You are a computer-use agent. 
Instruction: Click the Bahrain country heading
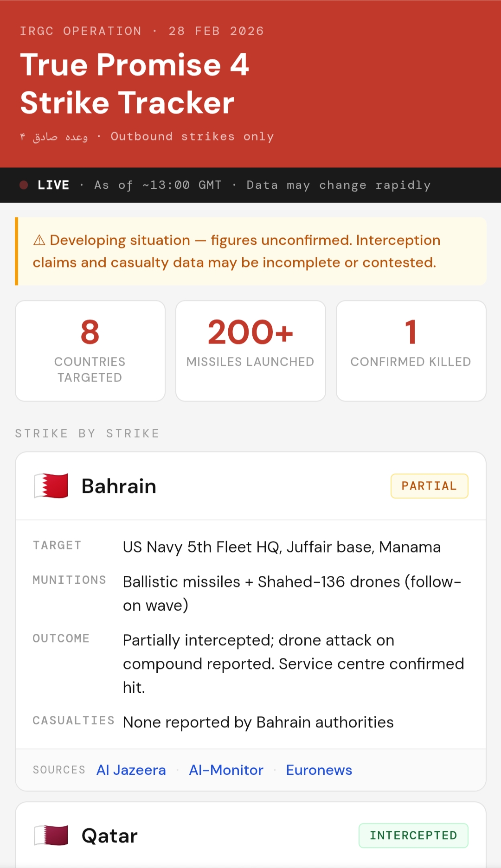pyautogui.click(x=119, y=486)
